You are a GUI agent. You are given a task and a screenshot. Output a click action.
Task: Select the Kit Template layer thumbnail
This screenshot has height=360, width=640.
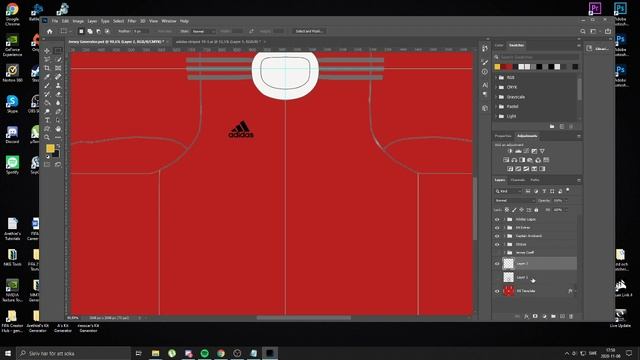tap(508, 291)
